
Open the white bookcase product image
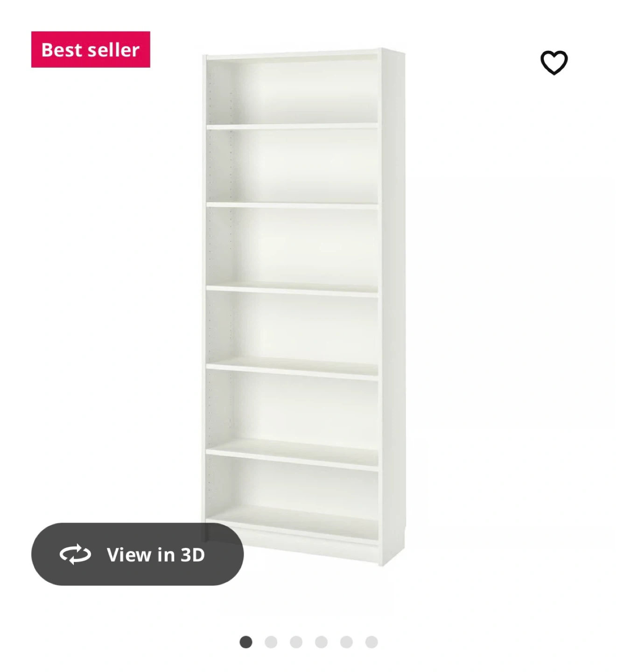(304, 307)
